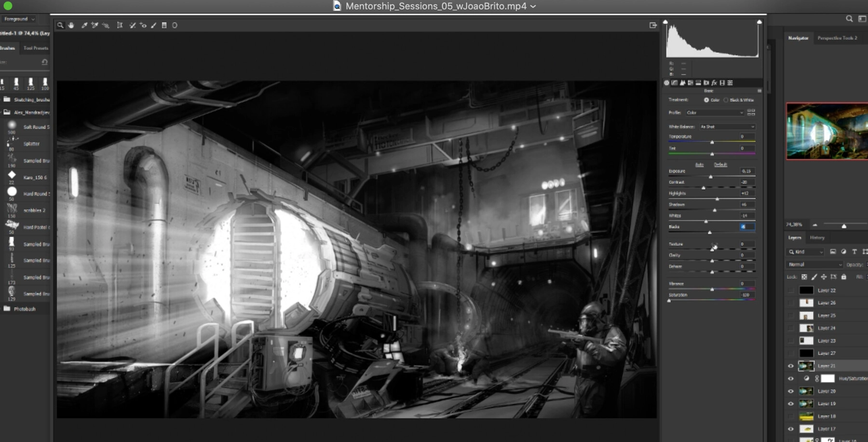The image size is (868, 442).
Task: Click the Default tone link
Action: click(x=720, y=165)
